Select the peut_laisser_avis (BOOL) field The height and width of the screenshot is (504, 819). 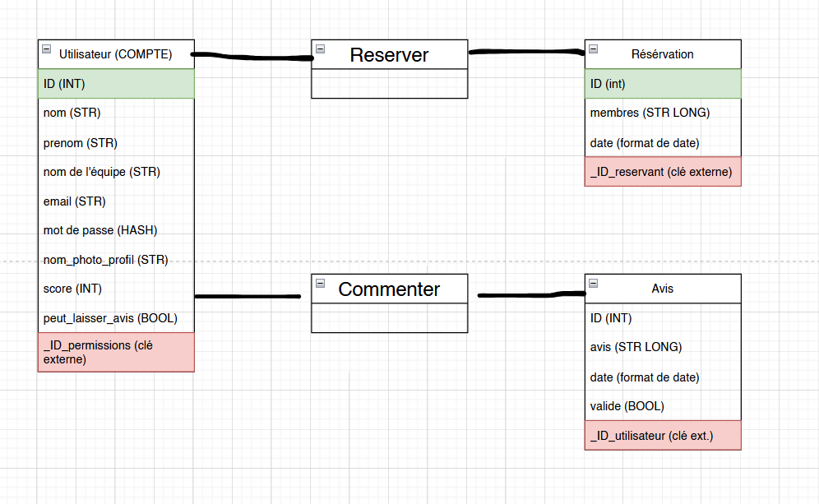click(x=116, y=318)
